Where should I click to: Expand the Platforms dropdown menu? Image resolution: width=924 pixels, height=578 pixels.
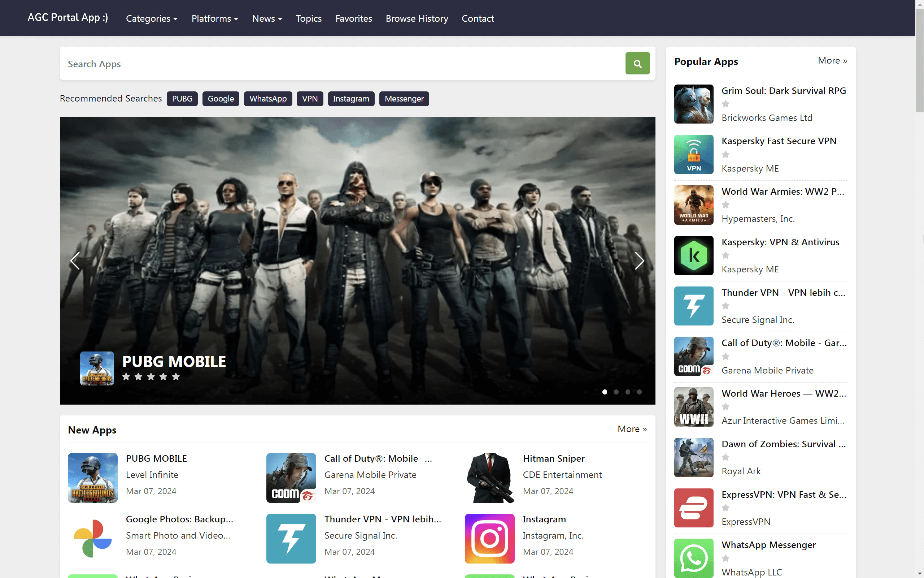tap(215, 18)
